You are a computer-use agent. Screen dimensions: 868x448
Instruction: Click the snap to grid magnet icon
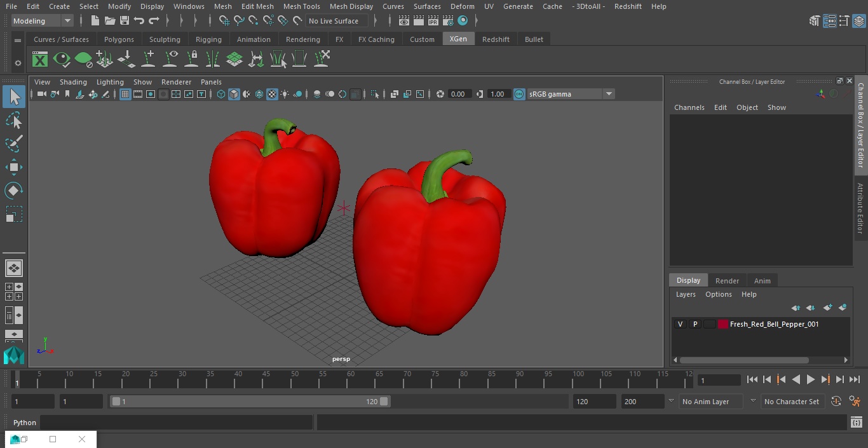pos(224,21)
